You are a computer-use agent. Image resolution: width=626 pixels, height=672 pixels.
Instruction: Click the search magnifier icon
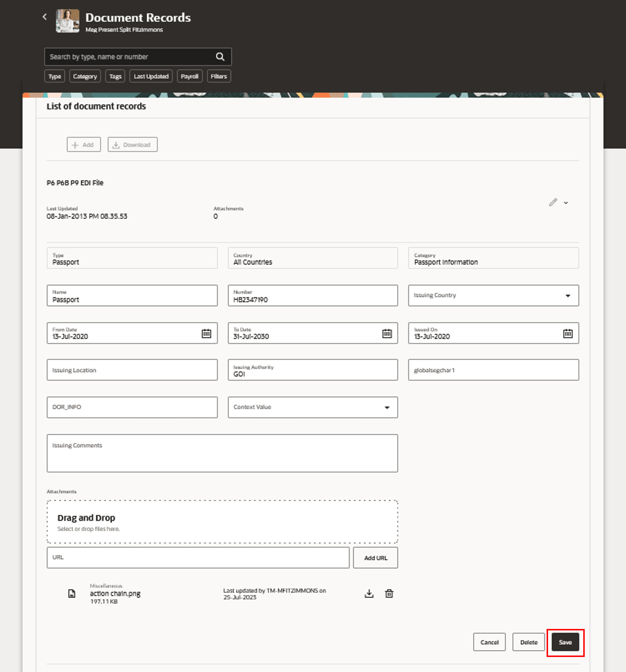tap(220, 56)
